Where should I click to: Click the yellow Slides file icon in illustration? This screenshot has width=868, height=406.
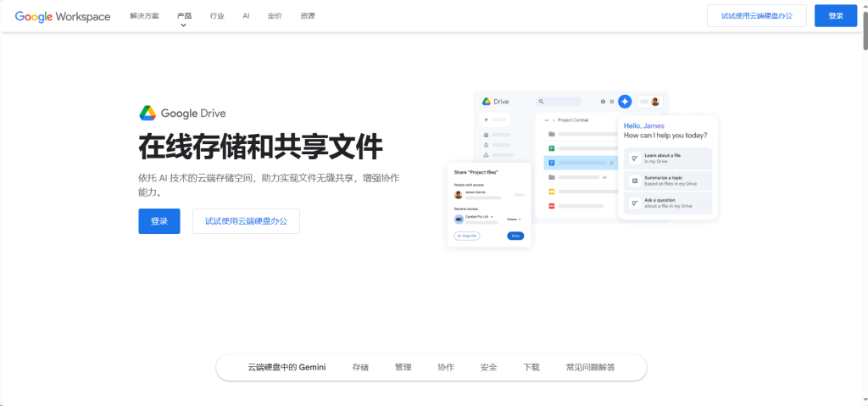click(551, 191)
